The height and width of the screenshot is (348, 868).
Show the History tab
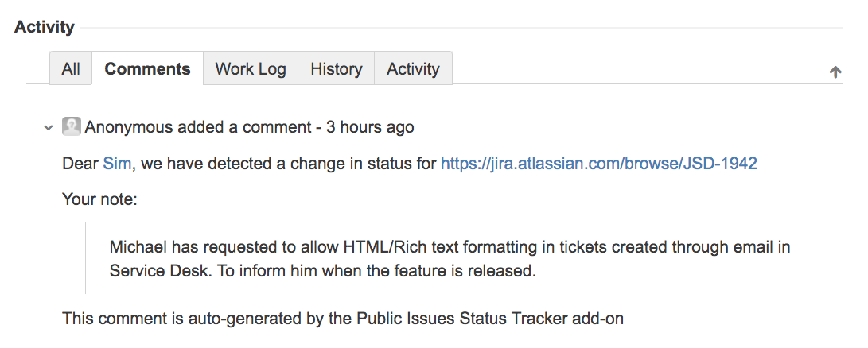[x=336, y=69]
